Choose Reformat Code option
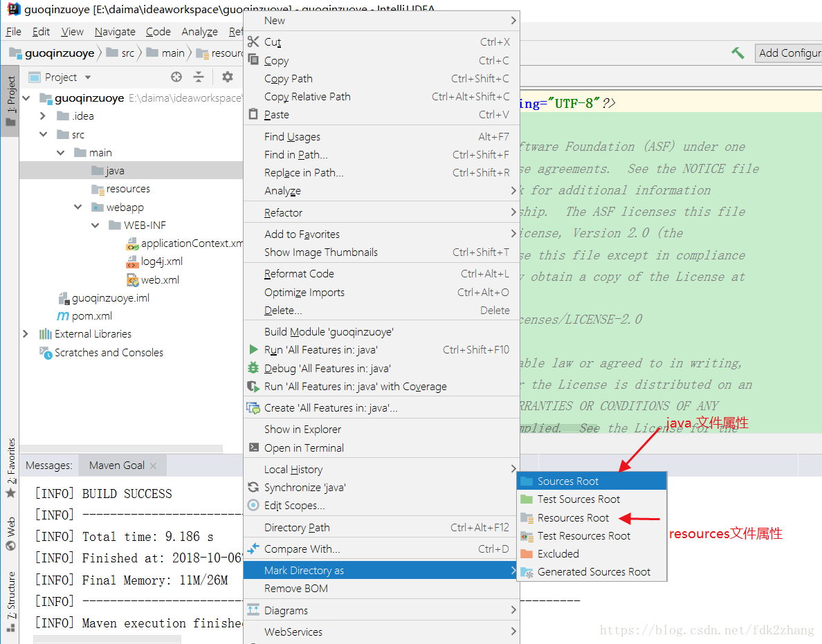Viewport: 822px width, 644px height. click(x=382, y=273)
